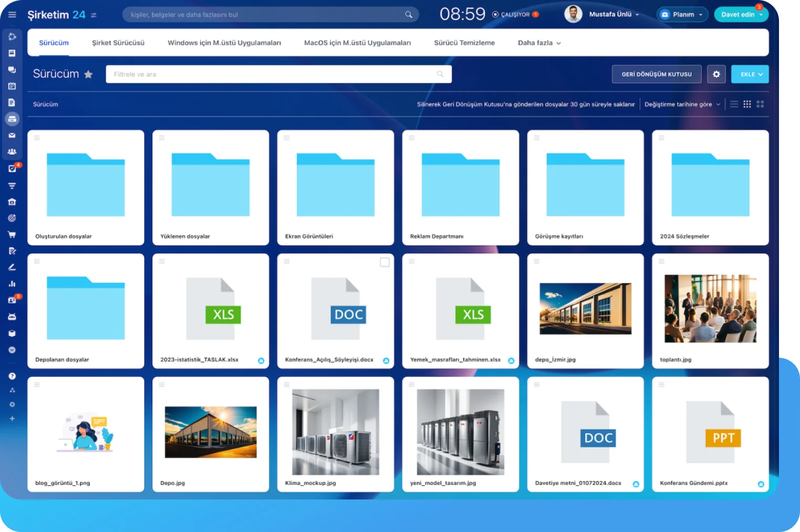Expand the Daha fazla menu
The height and width of the screenshot is (532, 800).
[539, 43]
